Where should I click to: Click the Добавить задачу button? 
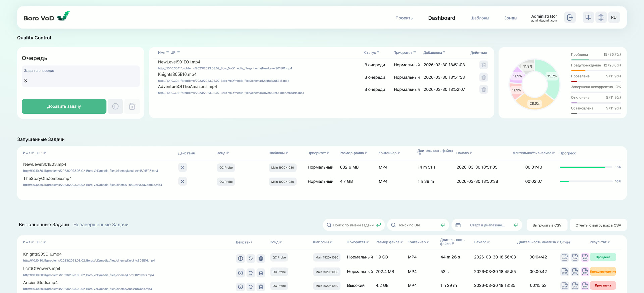point(64,106)
